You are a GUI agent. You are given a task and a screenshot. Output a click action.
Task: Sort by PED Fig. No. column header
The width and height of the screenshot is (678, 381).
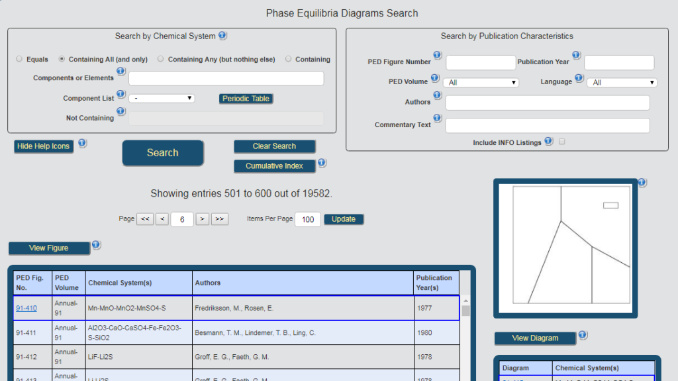(x=32, y=283)
